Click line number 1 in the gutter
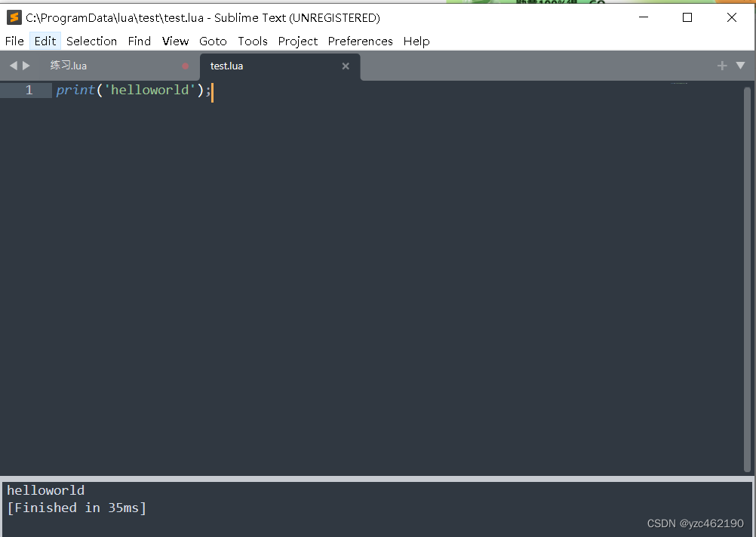Viewport: 756px width, 537px height. [x=28, y=89]
